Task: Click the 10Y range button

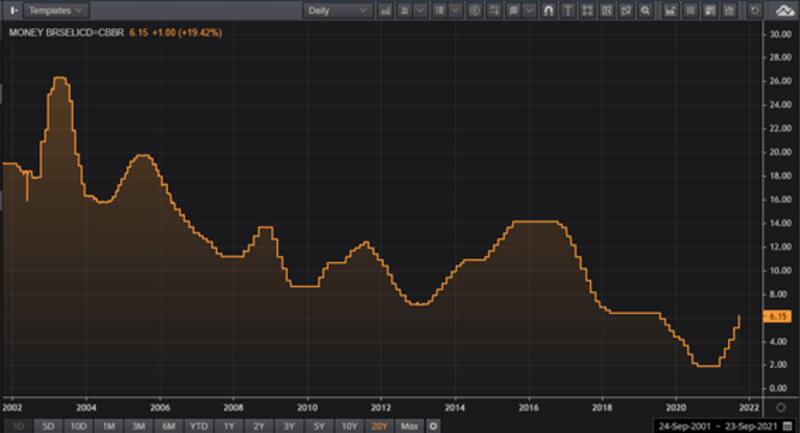Action: click(348, 426)
